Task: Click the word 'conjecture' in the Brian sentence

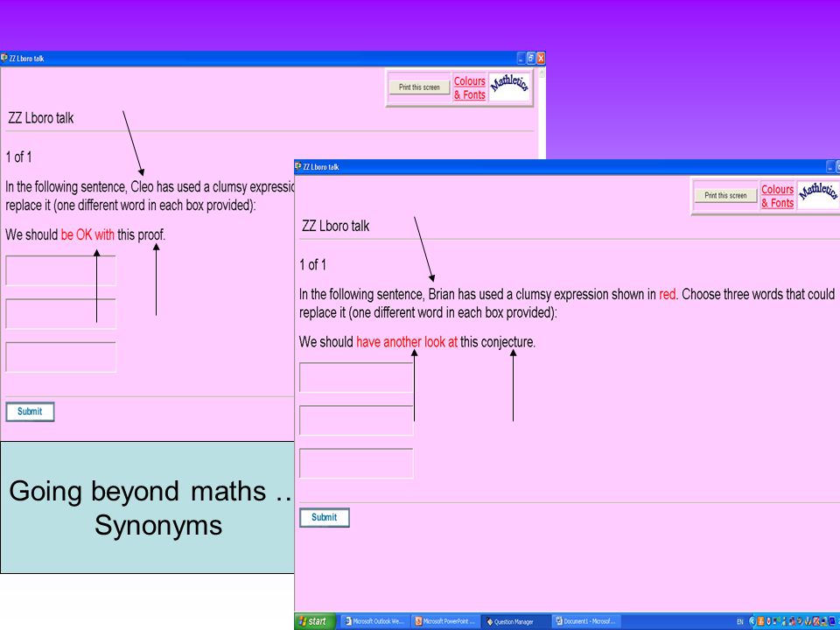Action: coord(507,342)
